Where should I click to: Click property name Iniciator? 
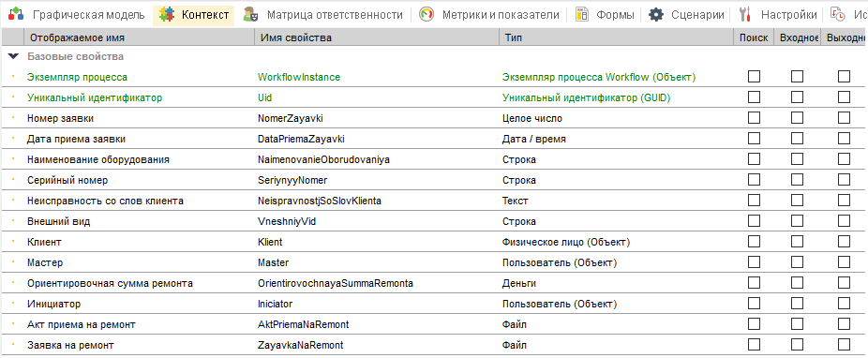click(276, 304)
